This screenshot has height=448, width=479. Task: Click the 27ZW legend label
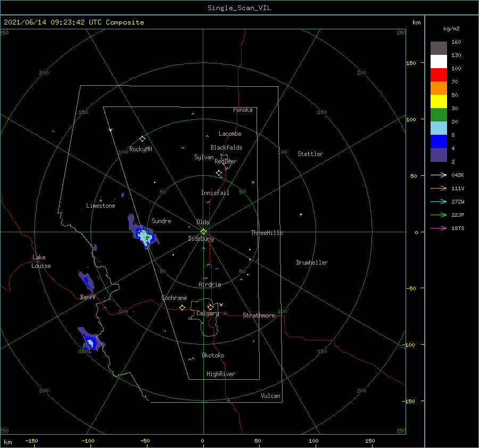pos(458,201)
